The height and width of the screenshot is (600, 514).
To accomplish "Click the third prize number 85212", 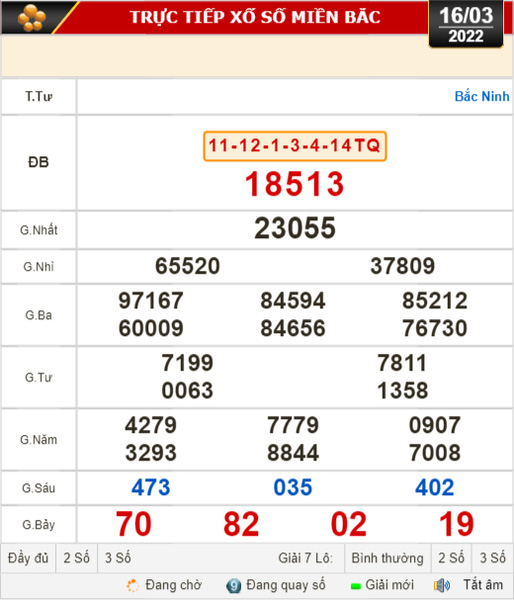I will [x=435, y=301].
